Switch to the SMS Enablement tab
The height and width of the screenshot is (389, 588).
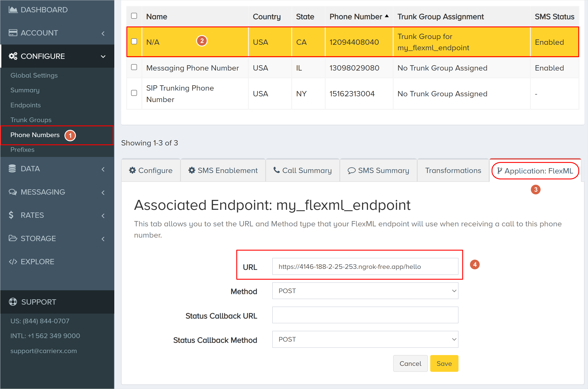[x=223, y=170]
